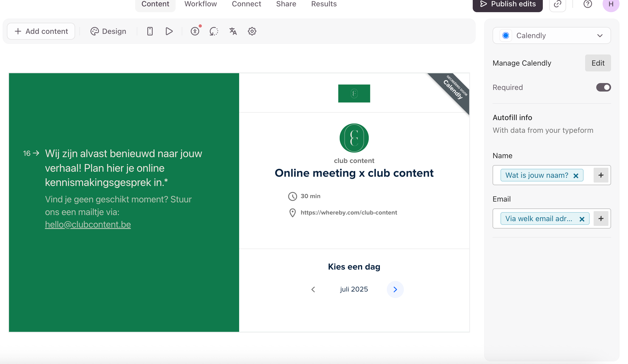Toggle the Required switch
628x364 pixels.
pos(603,87)
